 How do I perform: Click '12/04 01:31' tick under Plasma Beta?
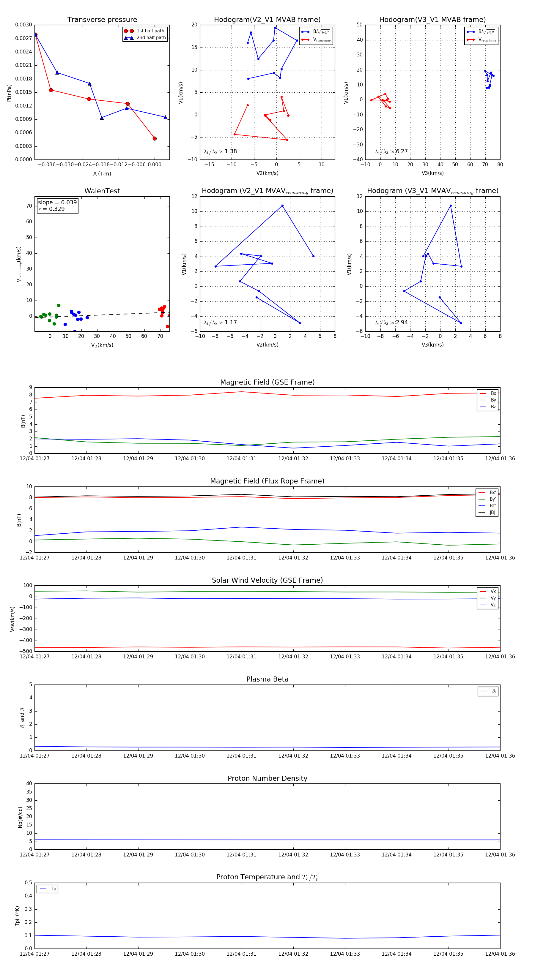pyautogui.click(x=241, y=756)
